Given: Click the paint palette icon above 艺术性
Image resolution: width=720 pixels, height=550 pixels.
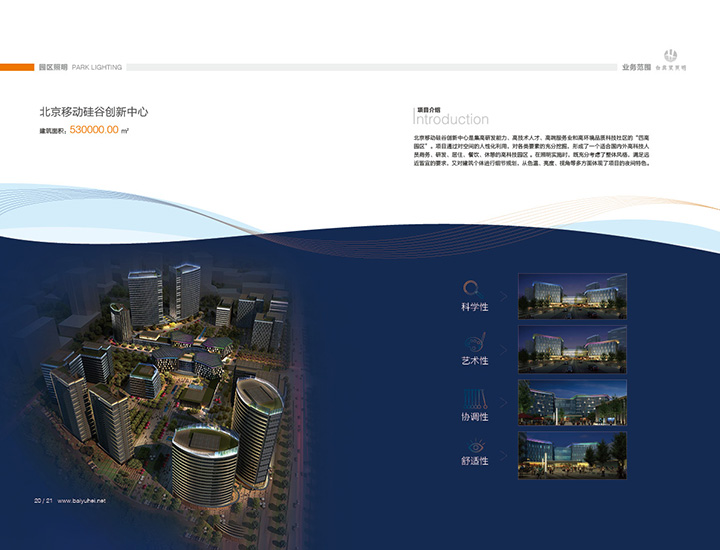Looking at the screenshot, I should coord(475,342).
